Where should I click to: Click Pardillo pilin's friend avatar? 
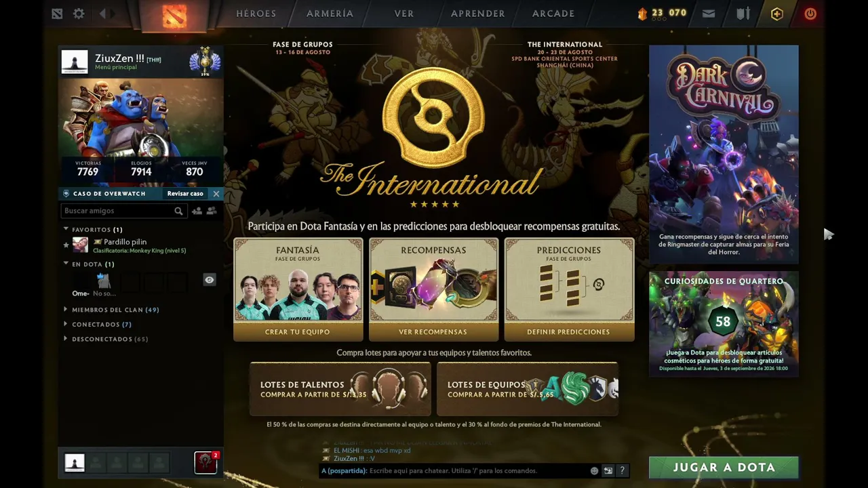click(x=80, y=245)
